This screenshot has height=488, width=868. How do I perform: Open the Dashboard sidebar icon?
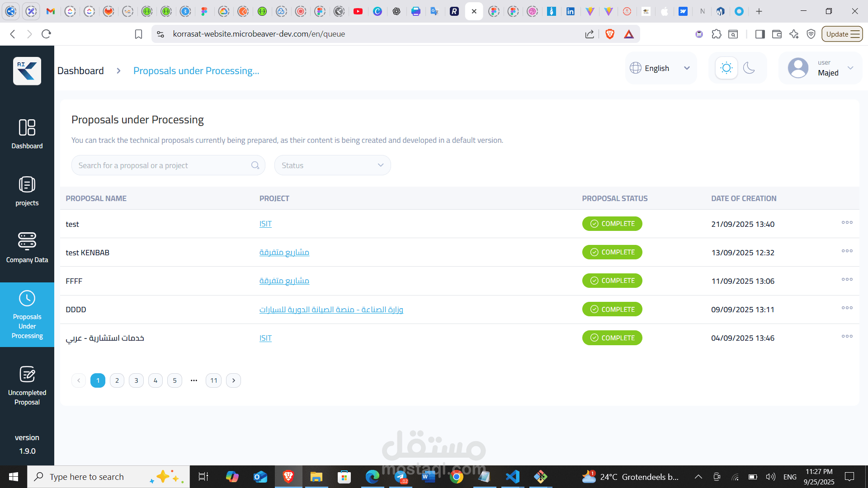pos(27,128)
